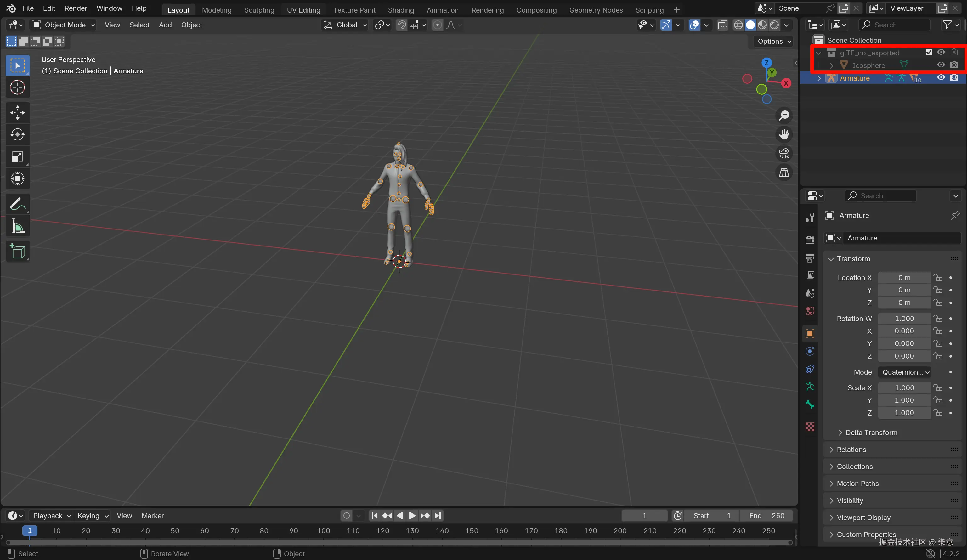This screenshot has width=967, height=560.
Task: Jump to the timeline start
Action: (x=375, y=516)
